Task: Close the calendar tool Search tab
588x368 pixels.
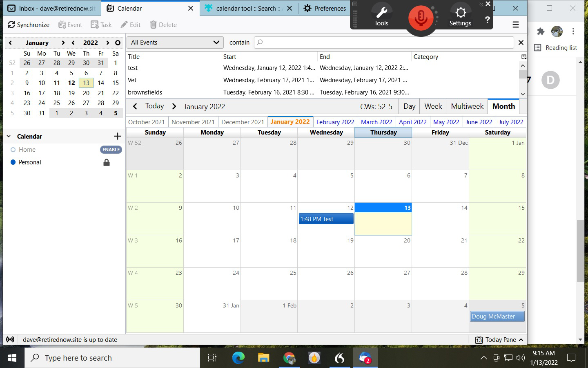Action: [x=290, y=8]
